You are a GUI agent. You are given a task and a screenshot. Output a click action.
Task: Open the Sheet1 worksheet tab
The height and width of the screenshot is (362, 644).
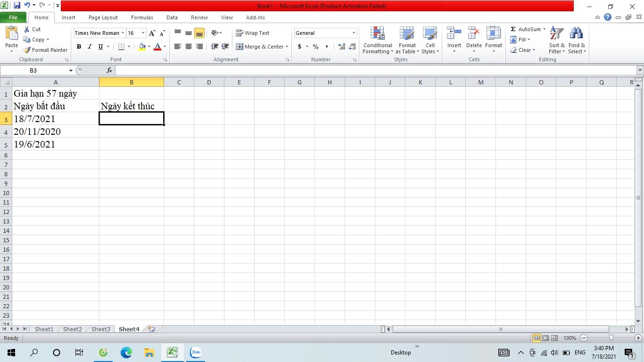[x=44, y=329]
